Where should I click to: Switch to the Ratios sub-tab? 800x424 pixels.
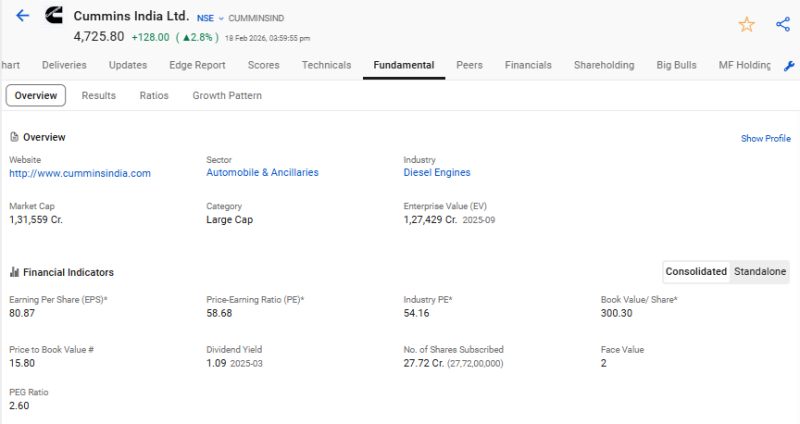[154, 96]
